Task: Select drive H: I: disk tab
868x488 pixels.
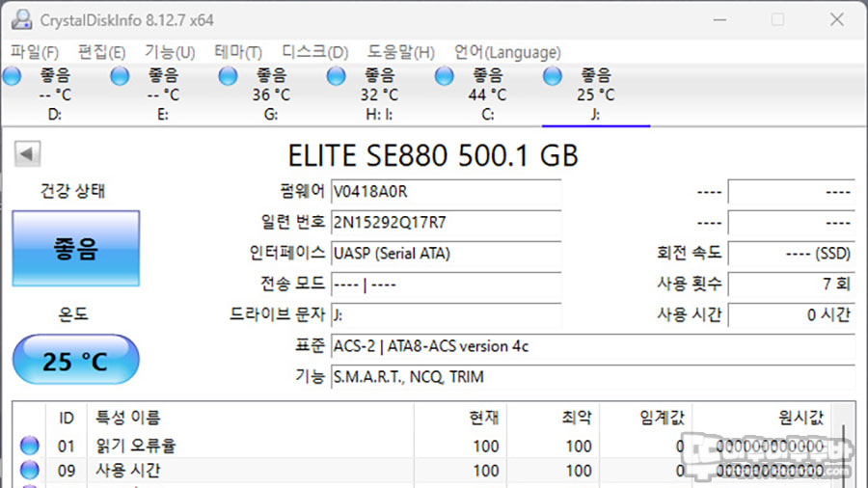Action: tap(379, 95)
